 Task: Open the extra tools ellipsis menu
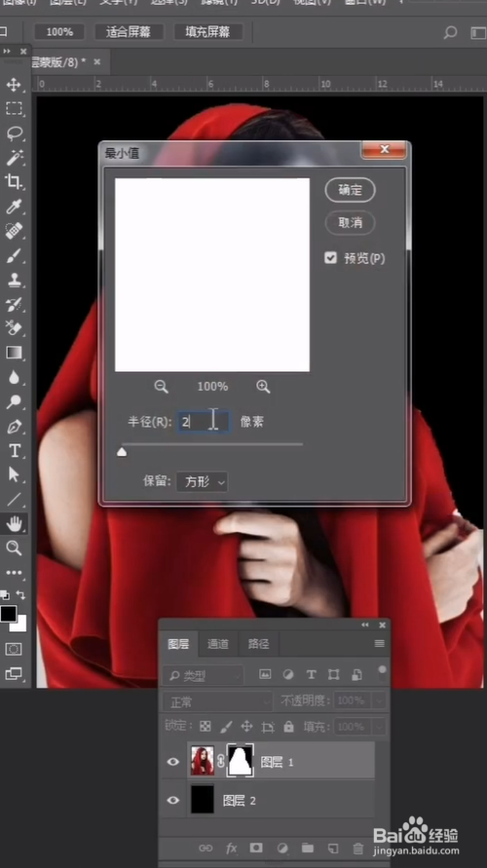(x=14, y=573)
